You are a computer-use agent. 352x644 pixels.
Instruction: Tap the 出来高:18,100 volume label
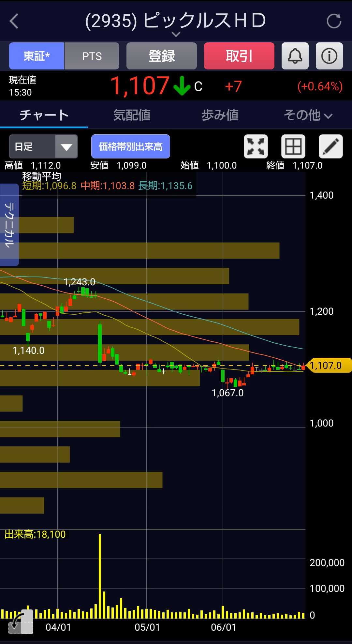tap(35, 534)
